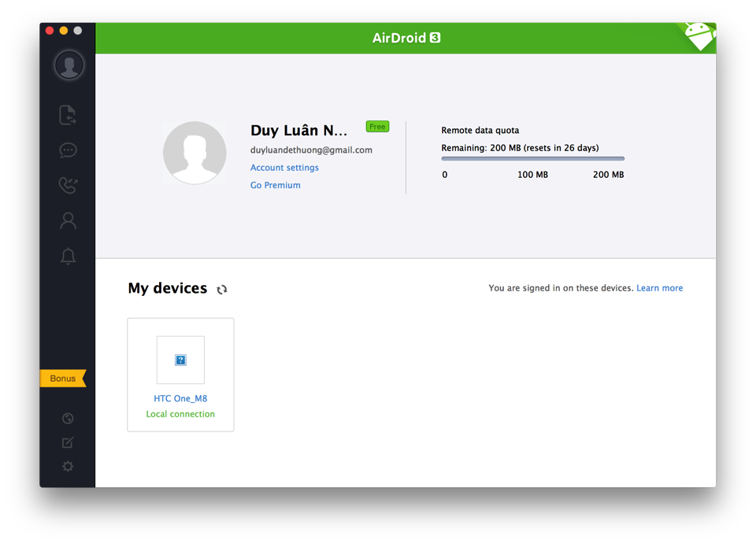Open the feedback edit icon
This screenshot has width=756, height=544.
click(x=68, y=442)
